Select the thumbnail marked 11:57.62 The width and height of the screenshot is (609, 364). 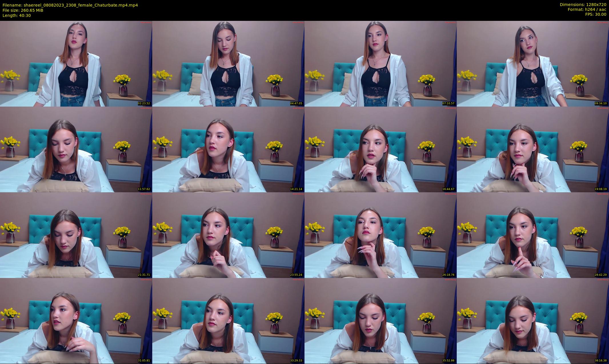pos(76,149)
